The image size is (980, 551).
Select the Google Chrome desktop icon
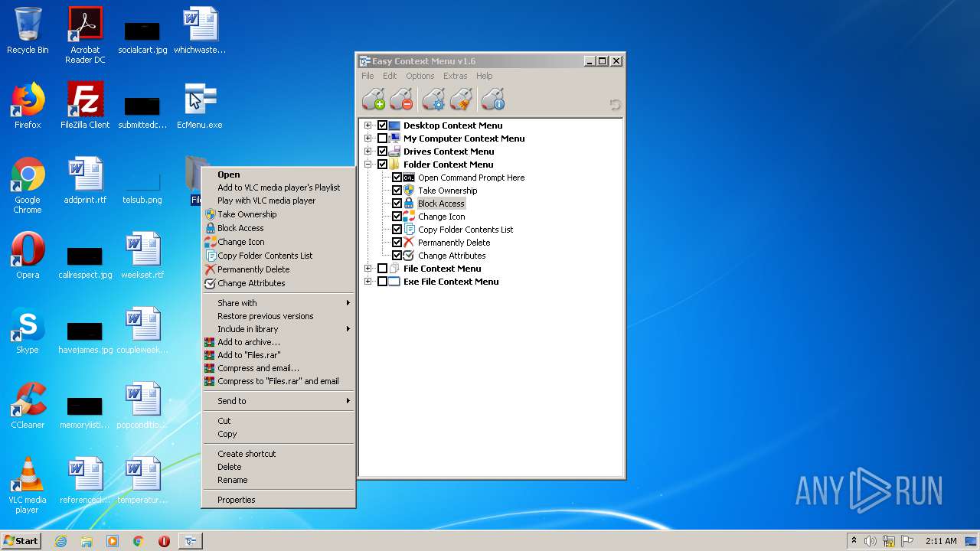pos(28,185)
